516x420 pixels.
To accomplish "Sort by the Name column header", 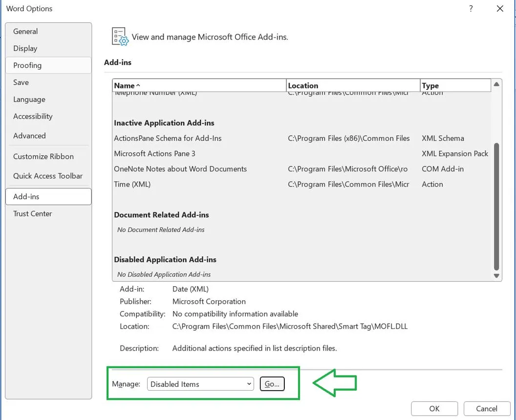I will pyautogui.click(x=199, y=85).
